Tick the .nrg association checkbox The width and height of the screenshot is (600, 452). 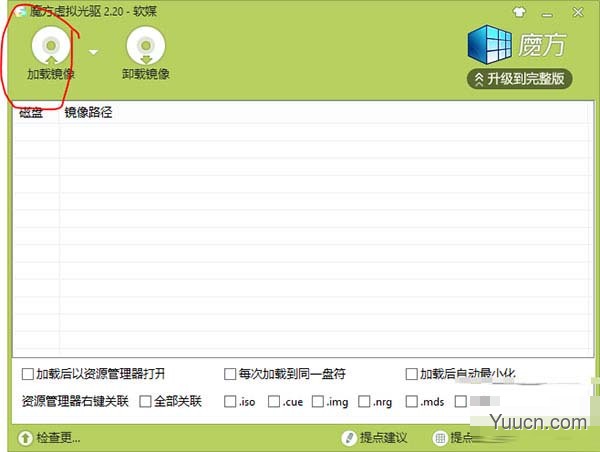click(364, 401)
